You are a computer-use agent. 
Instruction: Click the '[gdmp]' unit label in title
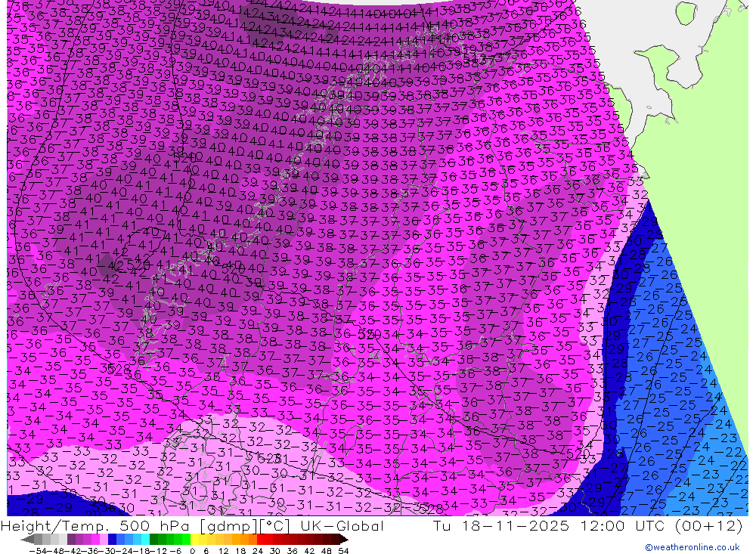(x=228, y=526)
